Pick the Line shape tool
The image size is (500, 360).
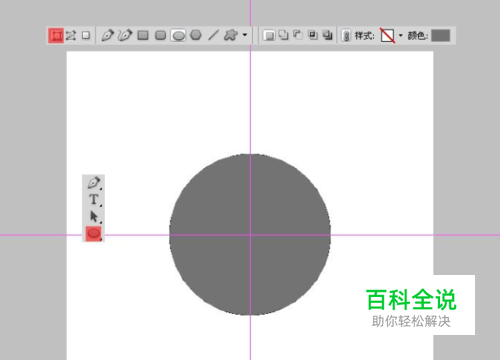click(x=213, y=35)
